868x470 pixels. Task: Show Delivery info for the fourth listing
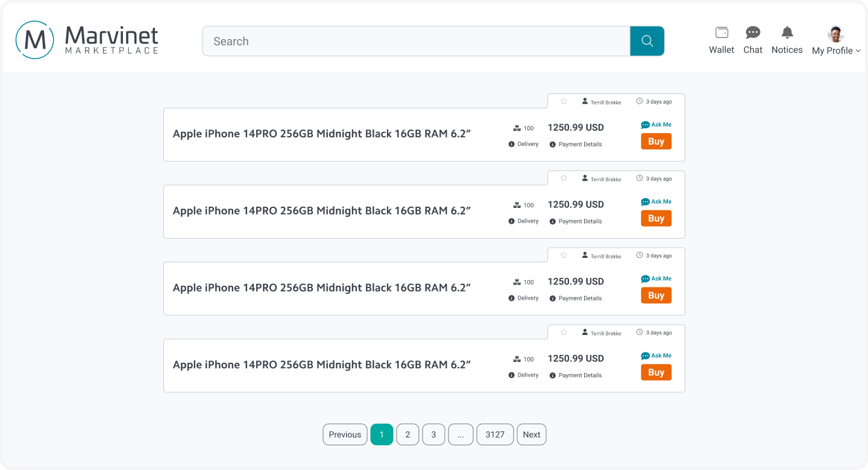point(524,375)
